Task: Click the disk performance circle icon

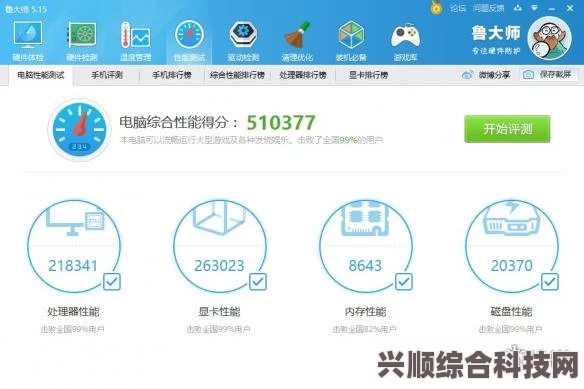Action: [512, 246]
